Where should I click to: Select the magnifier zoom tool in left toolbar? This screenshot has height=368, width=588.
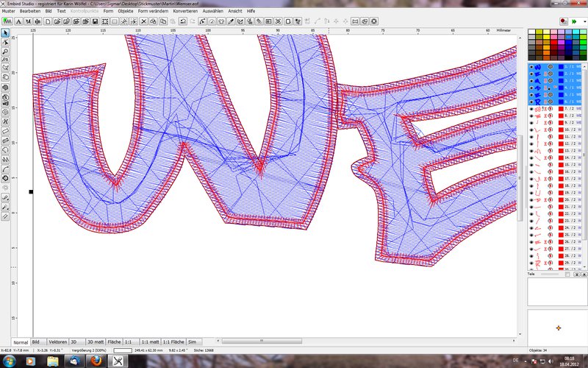5,52
